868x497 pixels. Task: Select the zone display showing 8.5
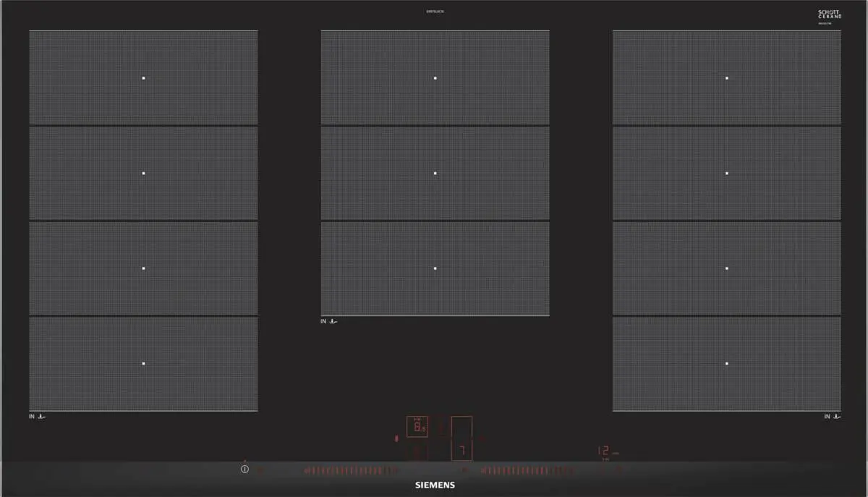pyautogui.click(x=417, y=428)
